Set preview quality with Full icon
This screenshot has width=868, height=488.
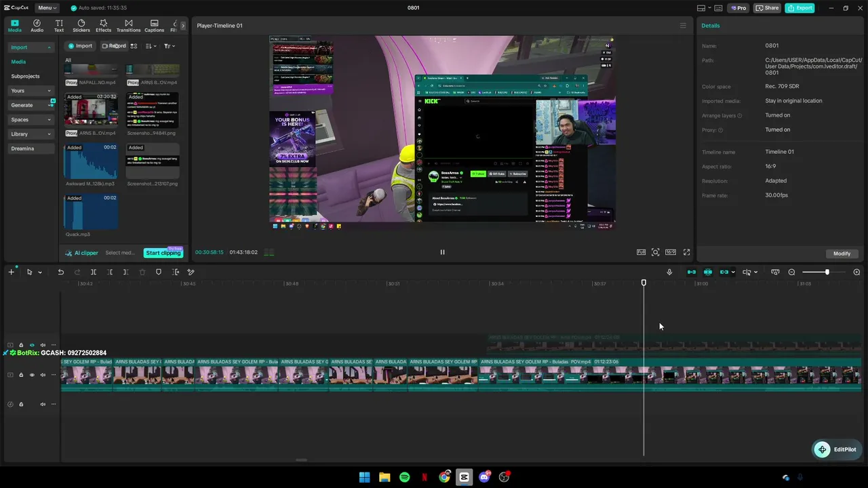641,252
